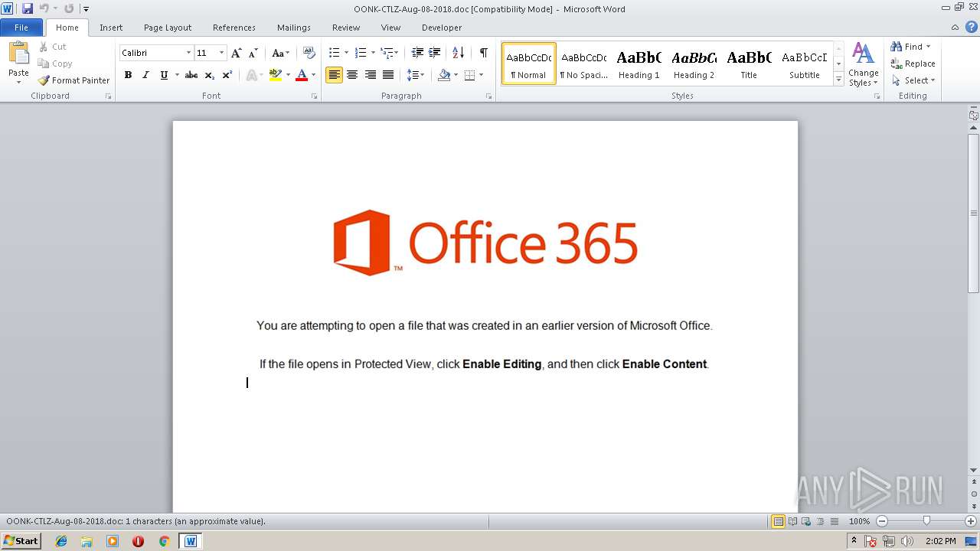This screenshot has width=980, height=551.
Task: Click the Underline button
Action: (164, 75)
